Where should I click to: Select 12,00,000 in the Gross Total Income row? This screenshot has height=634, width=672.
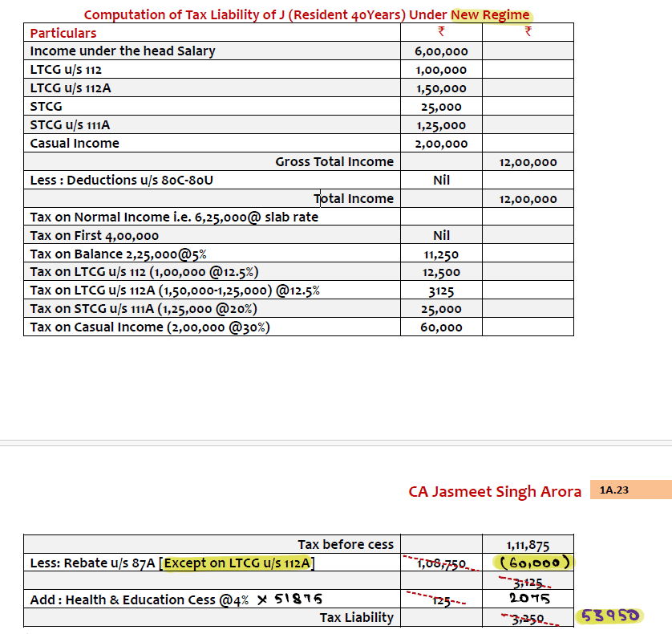[x=528, y=162]
